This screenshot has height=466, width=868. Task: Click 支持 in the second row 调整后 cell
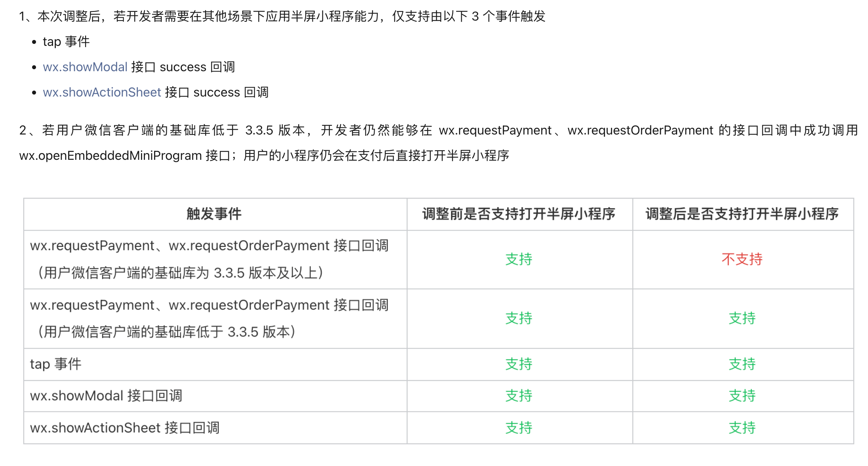(x=742, y=318)
